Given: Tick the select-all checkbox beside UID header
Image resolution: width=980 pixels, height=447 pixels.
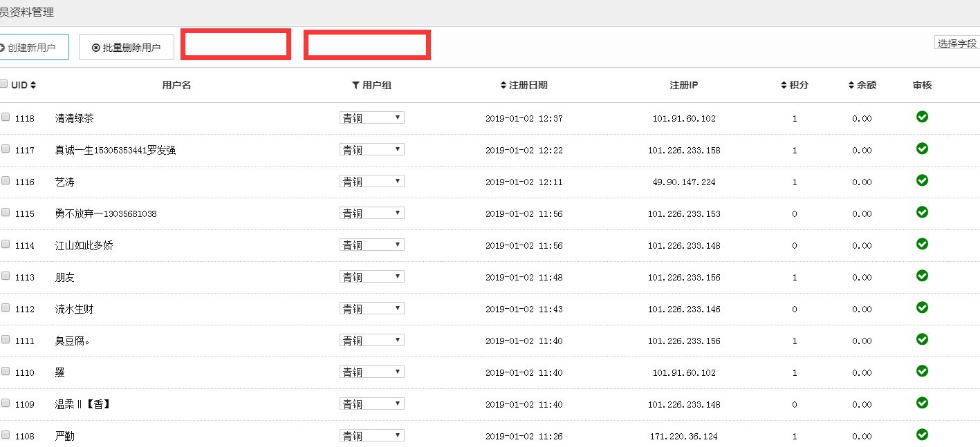Looking at the screenshot, I should (x=4, y=84).
